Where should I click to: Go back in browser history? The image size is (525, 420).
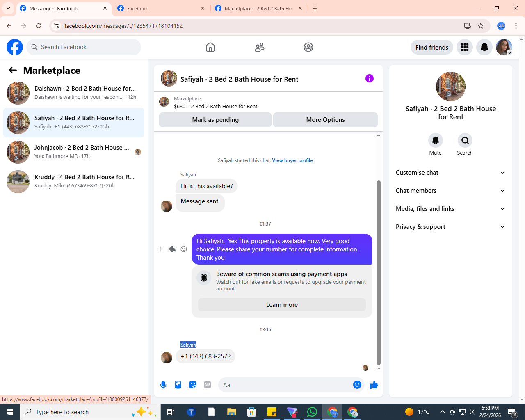(9, 26)
